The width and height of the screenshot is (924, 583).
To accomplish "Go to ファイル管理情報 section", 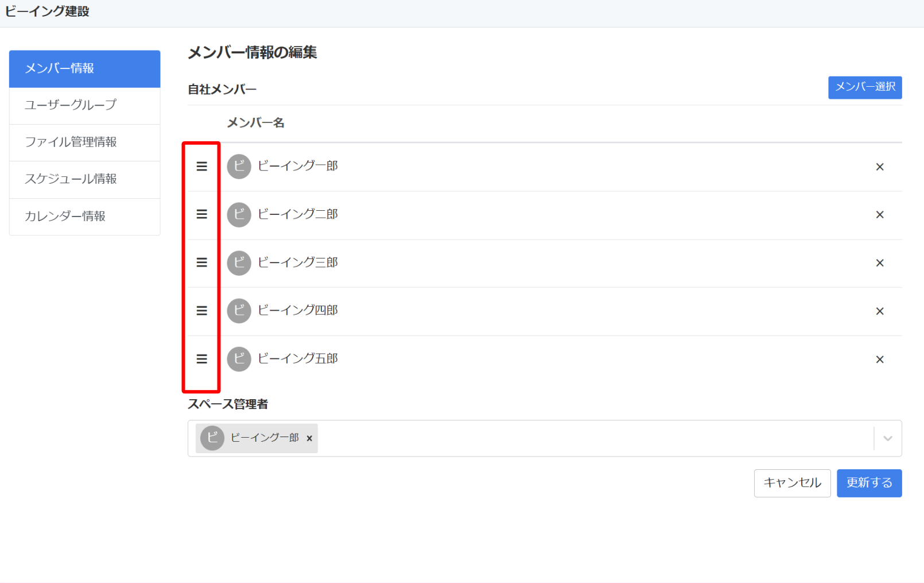I will pos(84,142).
